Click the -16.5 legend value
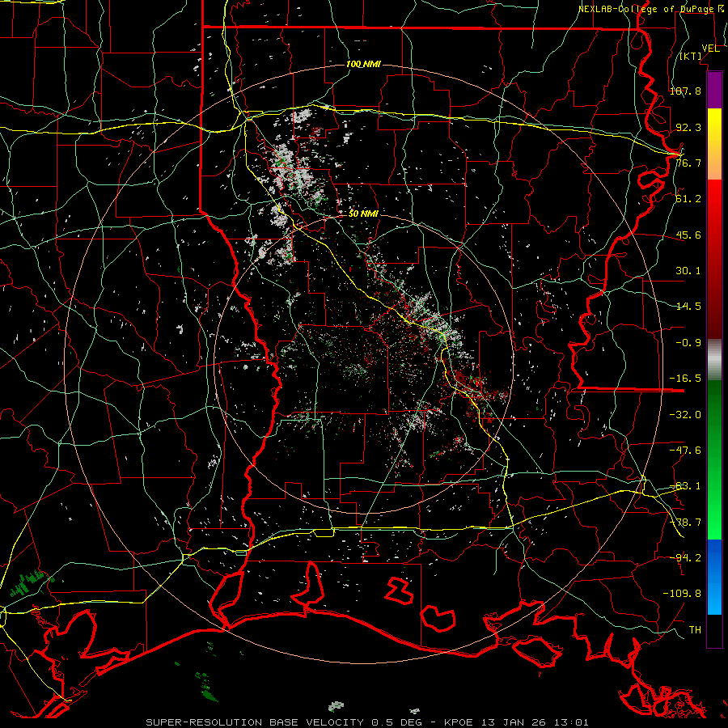The image size is (728, 728). click(685, 379)
